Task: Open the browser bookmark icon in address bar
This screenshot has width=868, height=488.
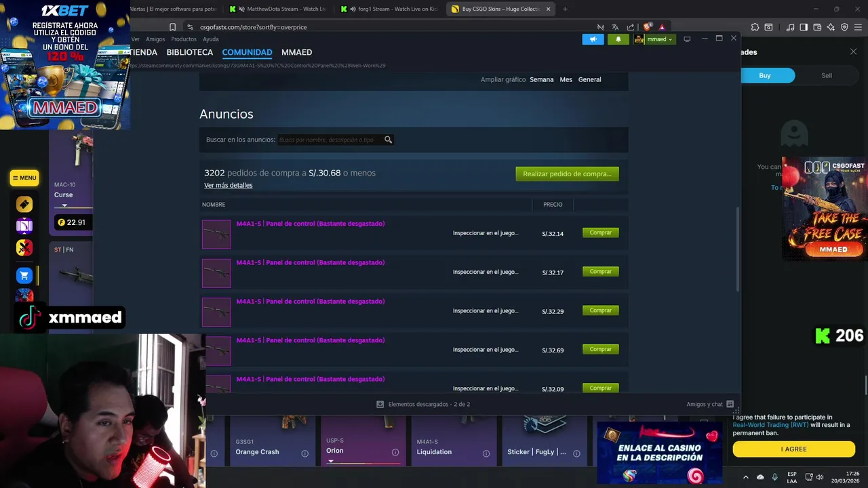Action: pyautogui.click(x=172, y=27)
